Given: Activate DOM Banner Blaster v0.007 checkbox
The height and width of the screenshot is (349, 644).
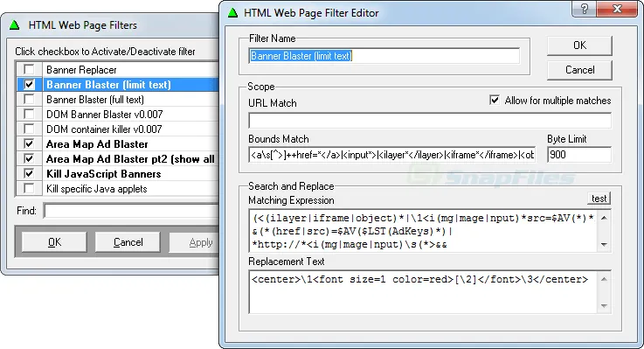Looking at the screenshot, I should coord(29,114).
